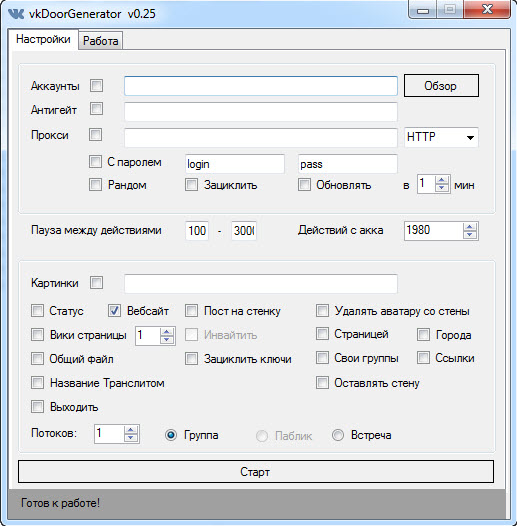The width and height of the screenshot is (517, 526).
Task: Tick the Пост на стенку checkbox
Action: click(x=191, y=311)
